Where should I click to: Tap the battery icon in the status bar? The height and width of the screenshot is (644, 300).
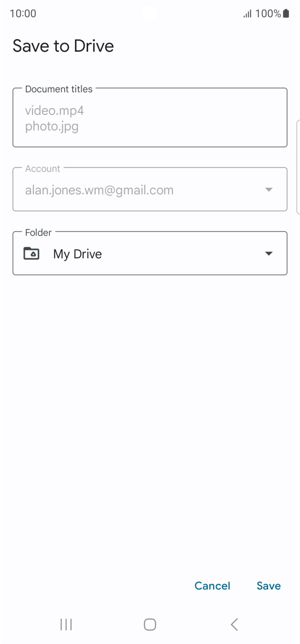coord(286,13)
